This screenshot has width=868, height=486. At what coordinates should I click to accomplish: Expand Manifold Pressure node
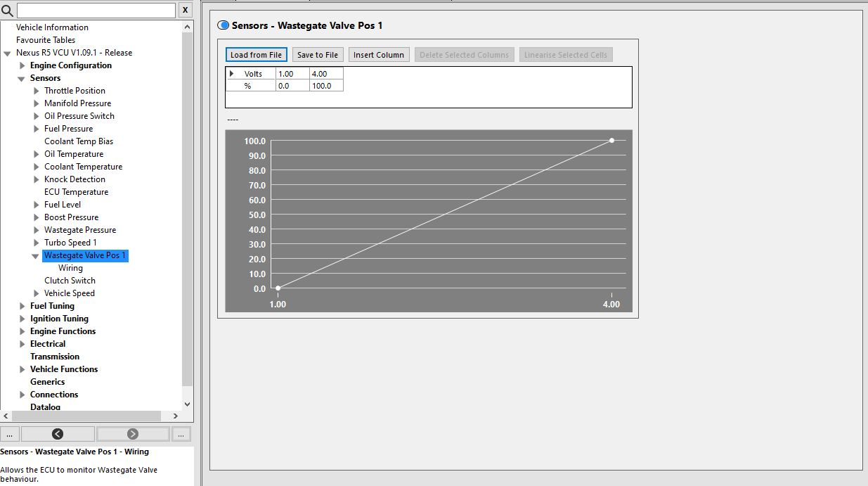[x=37, y=103]
